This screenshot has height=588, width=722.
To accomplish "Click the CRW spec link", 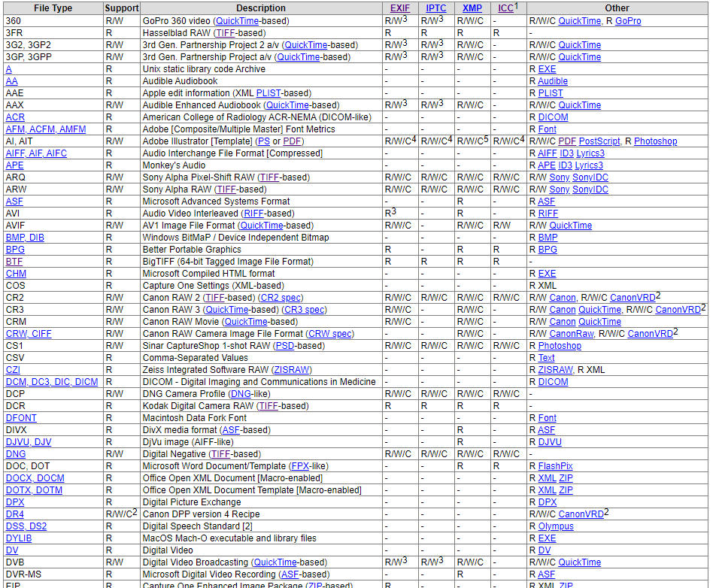I will (330, 334).
